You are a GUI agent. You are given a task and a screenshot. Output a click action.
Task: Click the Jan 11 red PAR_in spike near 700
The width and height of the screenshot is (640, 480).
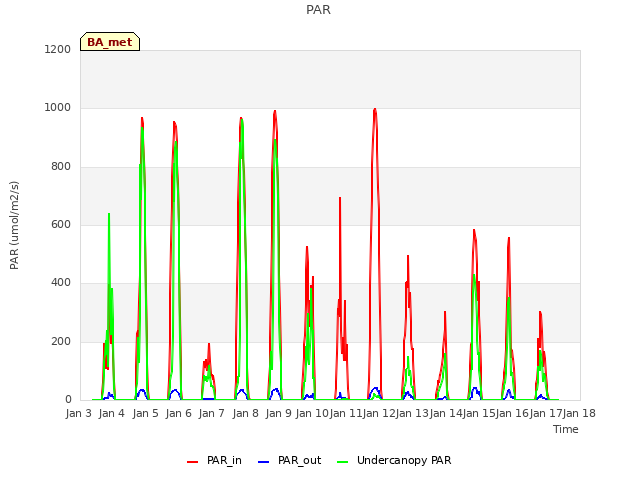340,198
